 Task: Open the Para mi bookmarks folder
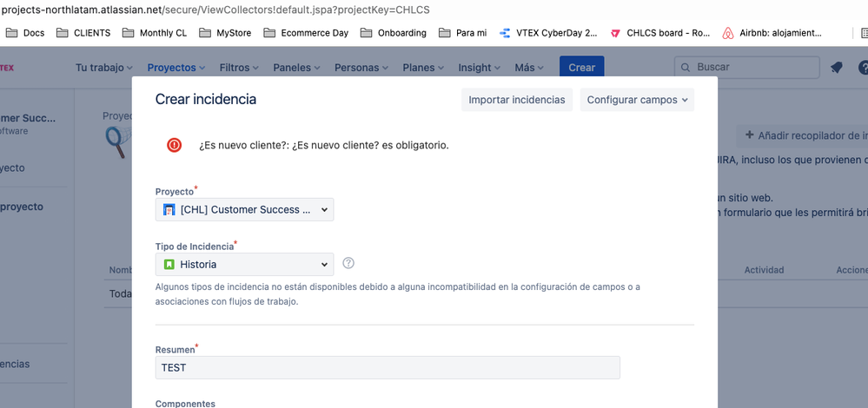click(x=463, y=33)
